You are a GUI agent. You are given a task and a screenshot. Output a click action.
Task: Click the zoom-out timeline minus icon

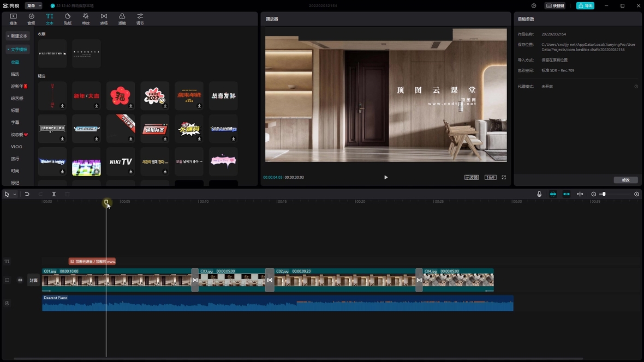coord(594,194)
